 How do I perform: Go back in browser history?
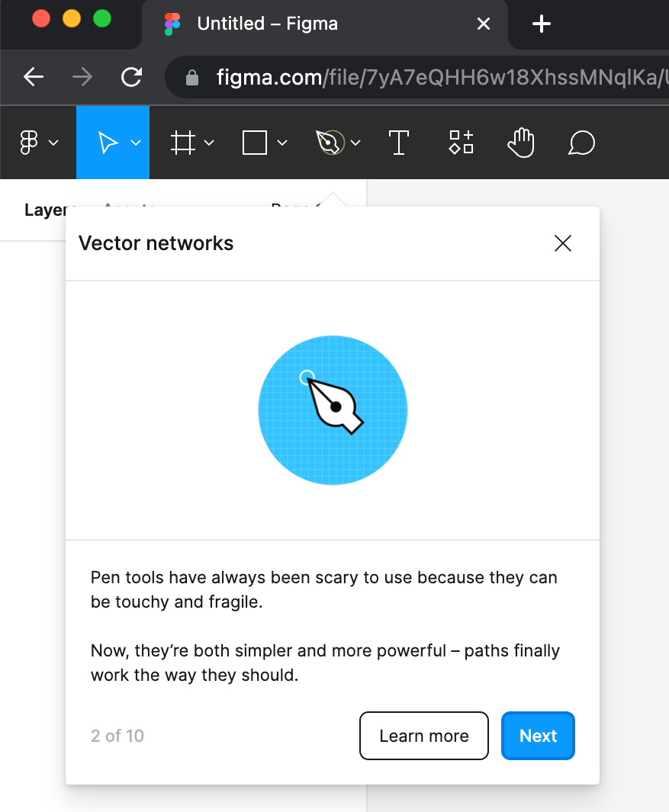coord(34,77)
